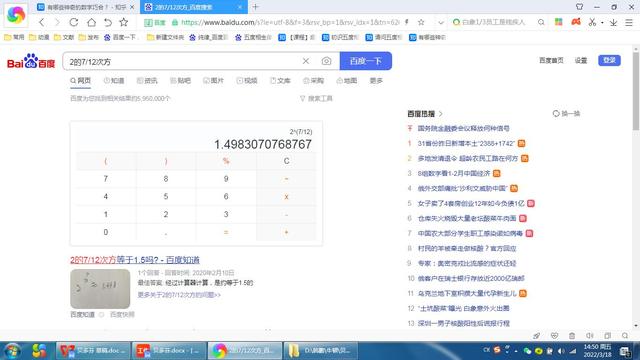Click the Baidu search input field
This screenshot has width=640, height=360.
(x=182, y=62)
